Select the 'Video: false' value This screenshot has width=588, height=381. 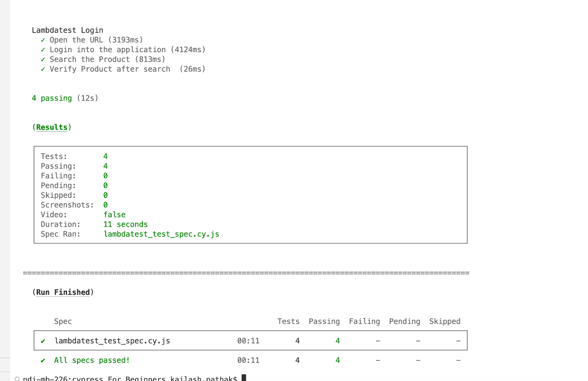pyautogui.click(x=114, y=214)
